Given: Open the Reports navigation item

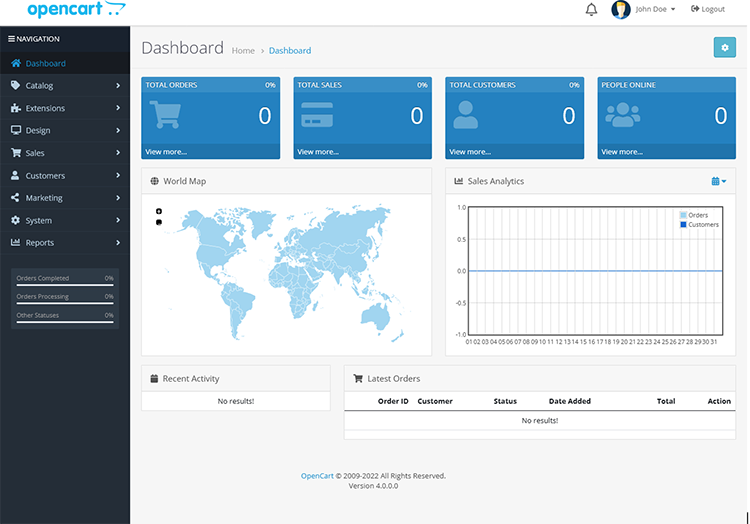Looking at the screenshot, I should (65, 243).
